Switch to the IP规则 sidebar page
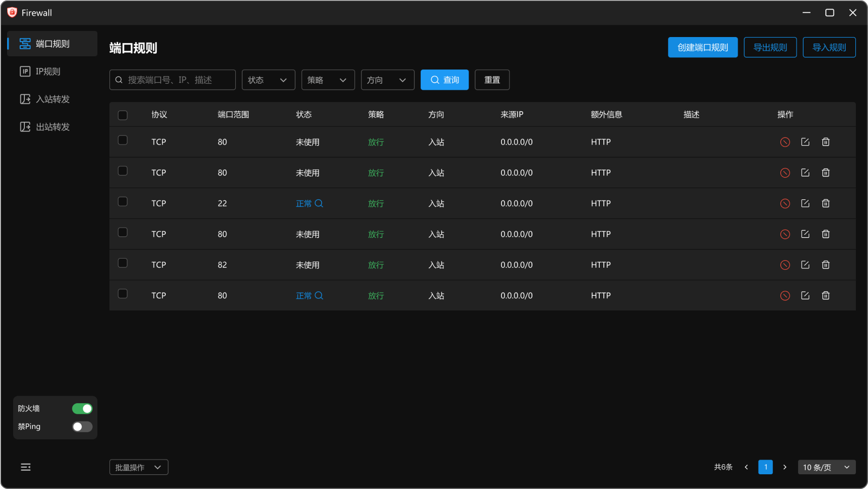Image resolution: width=868 pixels, height=489 pixels. pos(48,72)
